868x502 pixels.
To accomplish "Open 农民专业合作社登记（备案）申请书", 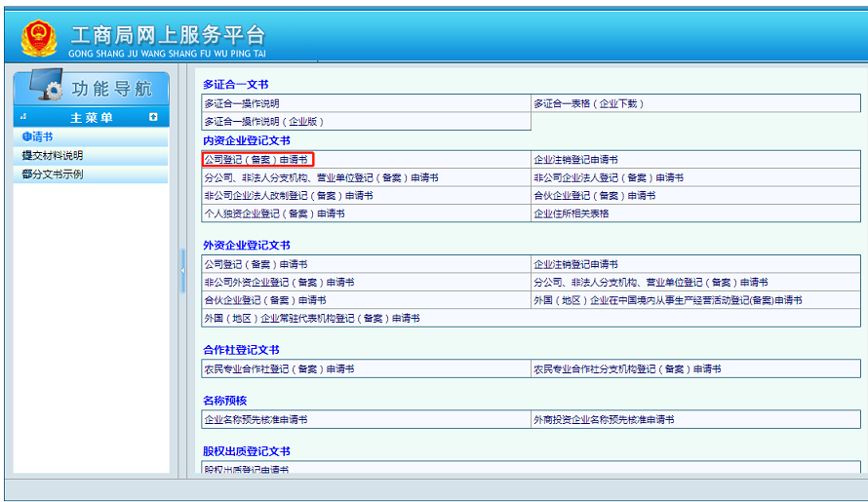I will pyautogui.click(x=279, y=369).
